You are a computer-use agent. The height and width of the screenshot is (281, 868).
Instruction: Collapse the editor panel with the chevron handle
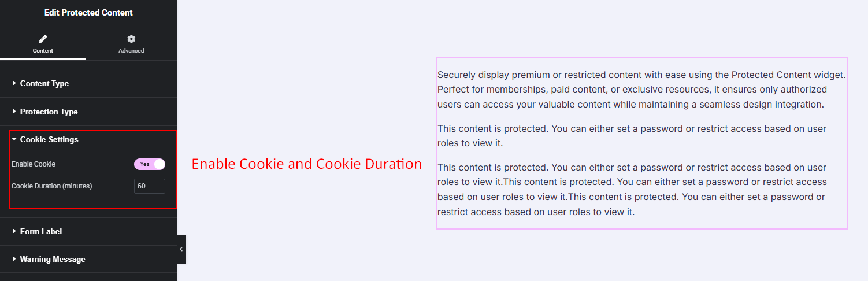click(181, 249)
